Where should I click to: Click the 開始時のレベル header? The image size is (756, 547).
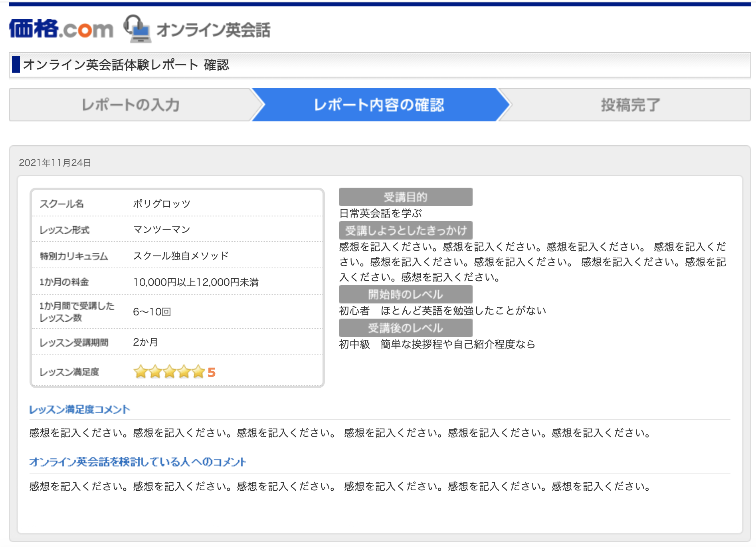406,294
